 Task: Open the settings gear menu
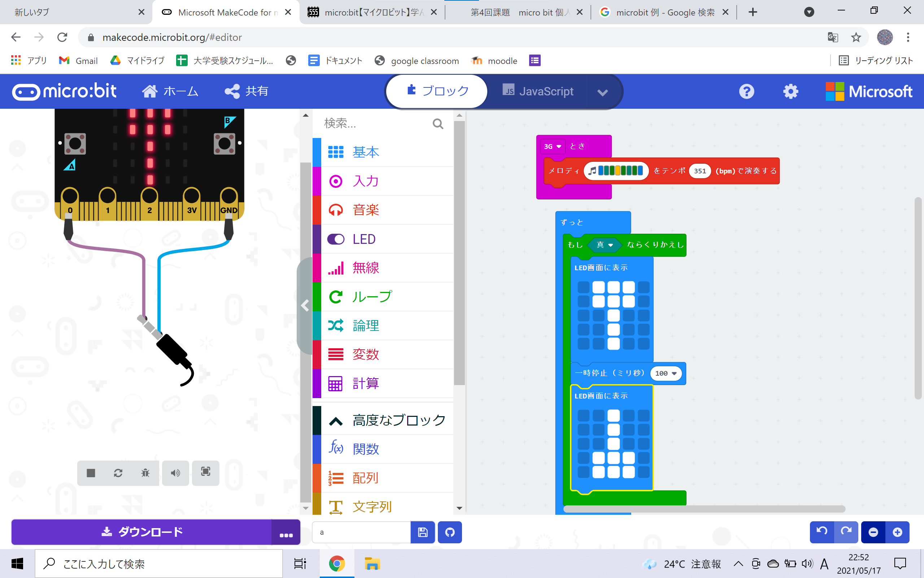(x=791, y=91)
